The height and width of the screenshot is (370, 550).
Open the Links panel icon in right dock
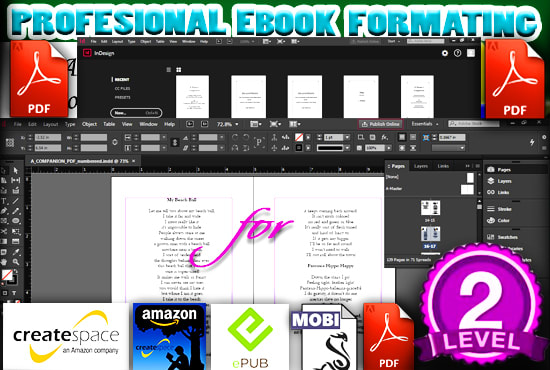coord(491,192)
